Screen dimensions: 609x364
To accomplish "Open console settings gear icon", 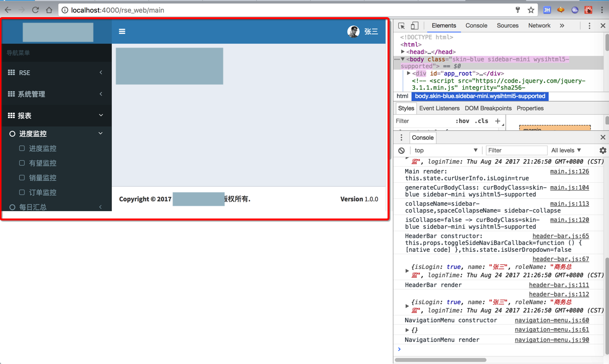I will [603, 150].
